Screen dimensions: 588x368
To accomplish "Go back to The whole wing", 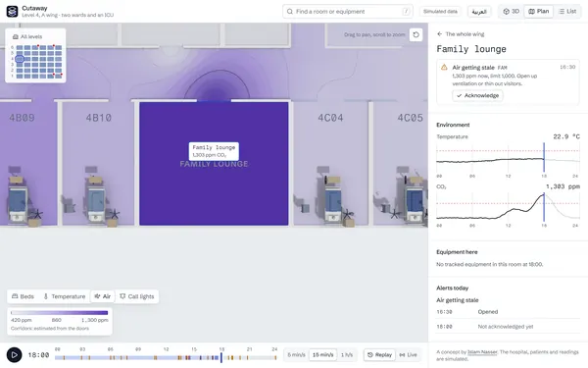I will [461, 34].
